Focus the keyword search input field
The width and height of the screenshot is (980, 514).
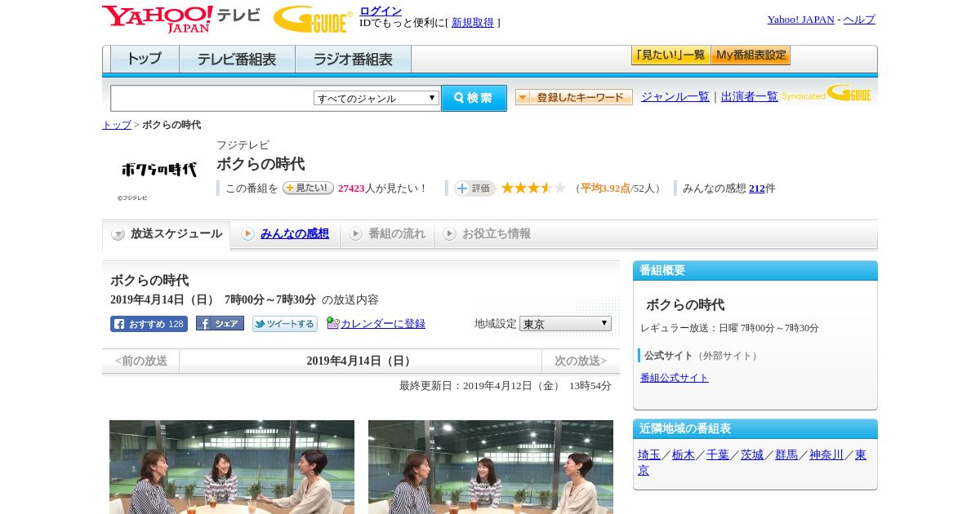point(212,98)
